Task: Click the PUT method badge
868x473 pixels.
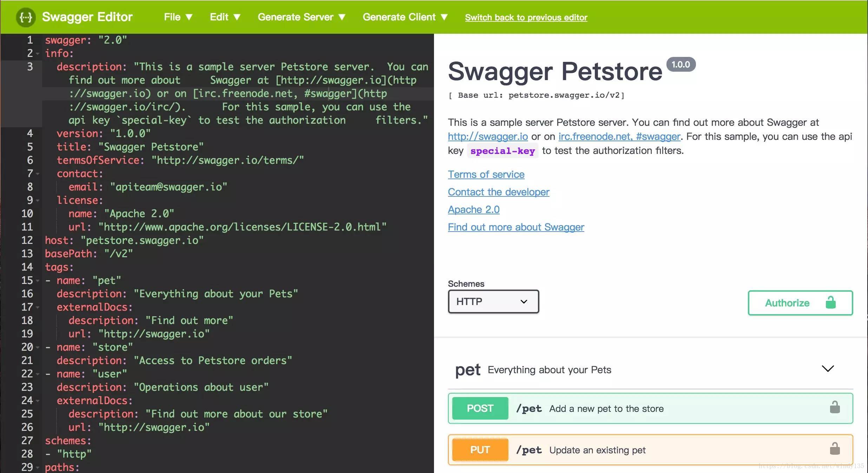Action: click(x=480, y=450)
